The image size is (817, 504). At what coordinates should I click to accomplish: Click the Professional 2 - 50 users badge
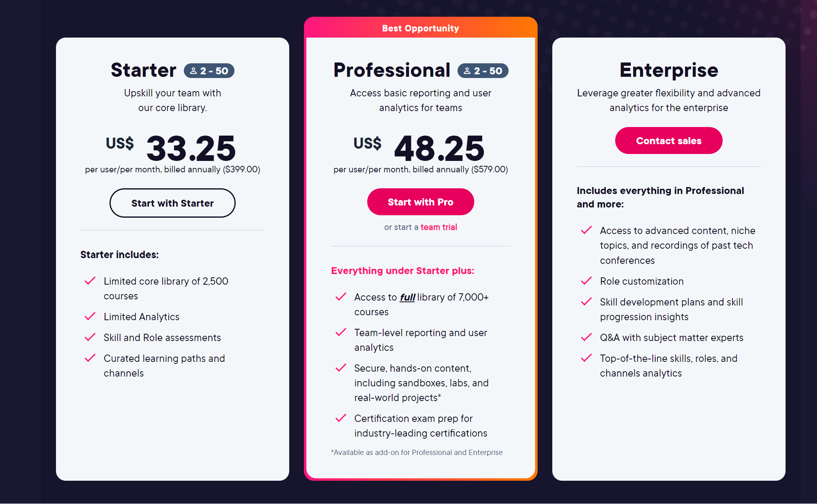point(483,71)
